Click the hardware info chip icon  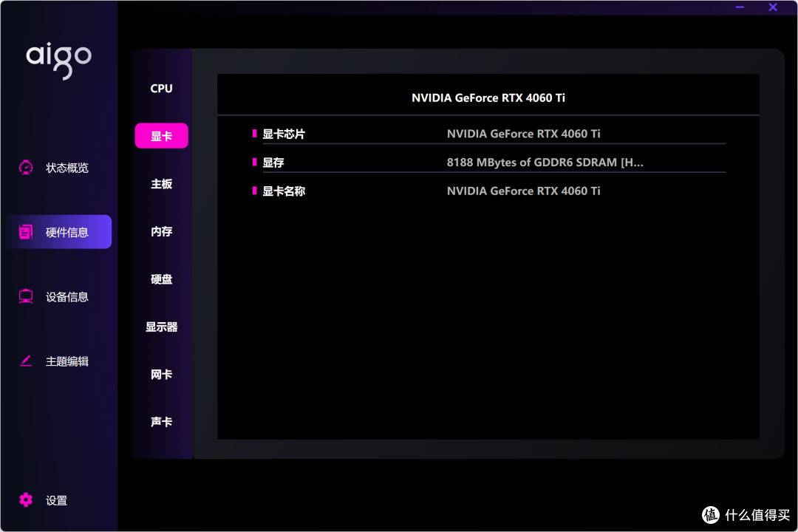pos(26,232)
